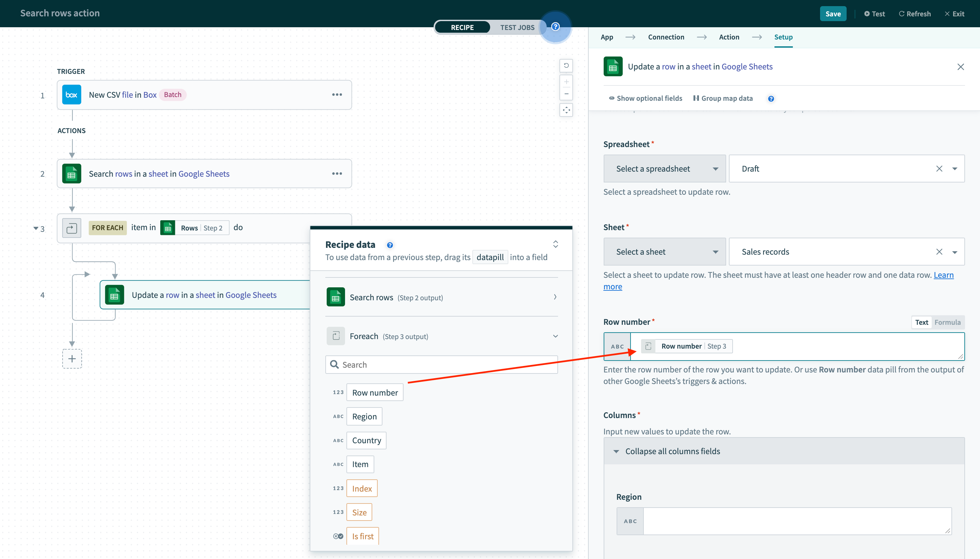The height and width of the screenshot is (559, 980).
Task: Click the reset view icon above the zoom controls
Action: coord(566,66)
